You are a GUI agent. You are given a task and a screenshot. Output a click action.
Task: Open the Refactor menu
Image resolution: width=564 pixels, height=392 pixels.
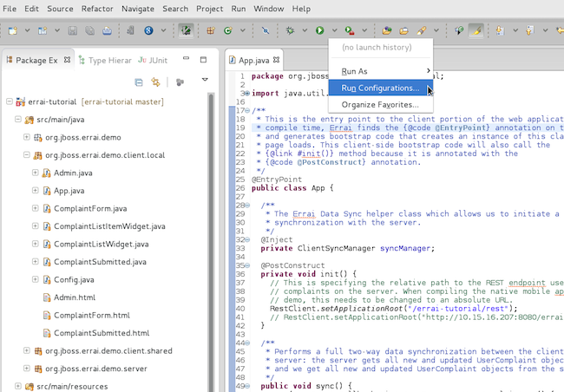(96, 9)
